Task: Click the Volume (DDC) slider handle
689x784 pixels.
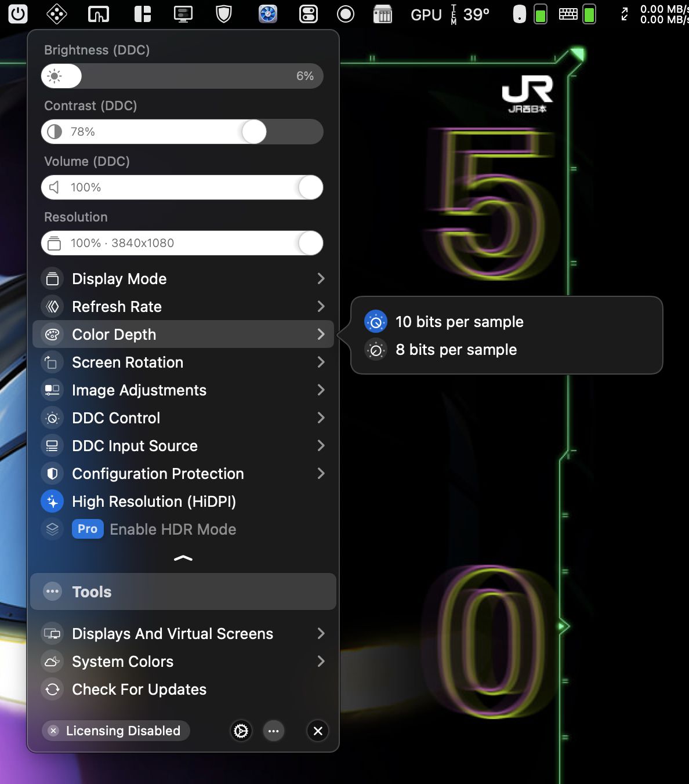Action: [310, 187]
